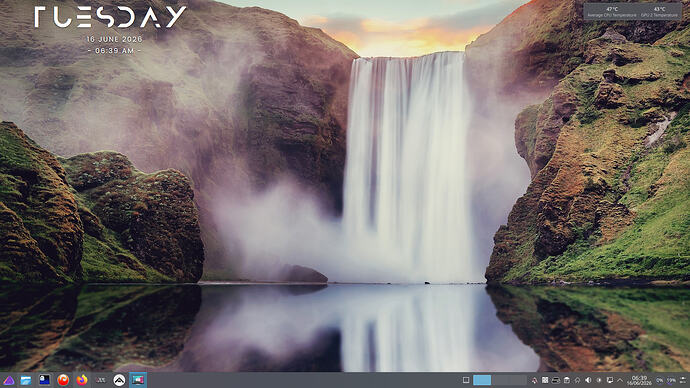Click the home-shaped tray icon
Viewport: 690px width, 388px height.
point(577,380)
